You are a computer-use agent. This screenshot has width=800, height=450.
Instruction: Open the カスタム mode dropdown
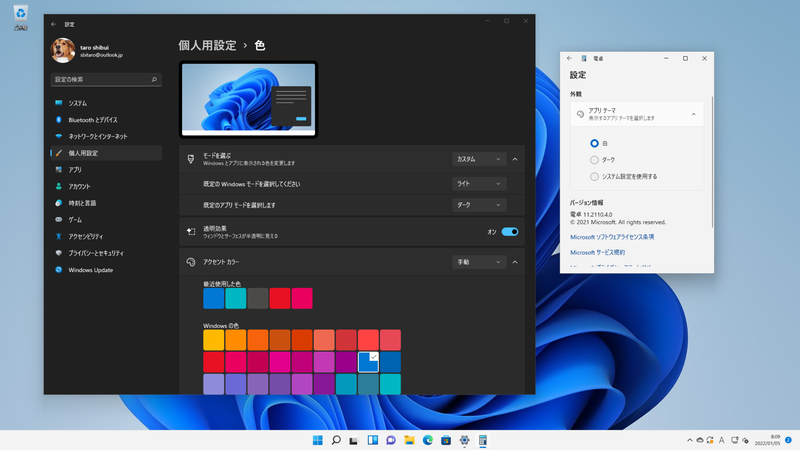tap(479, 159)
